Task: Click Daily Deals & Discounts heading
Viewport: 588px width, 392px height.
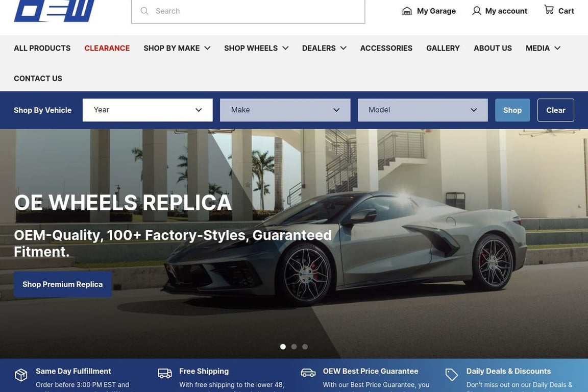Action: pos(508,371)
